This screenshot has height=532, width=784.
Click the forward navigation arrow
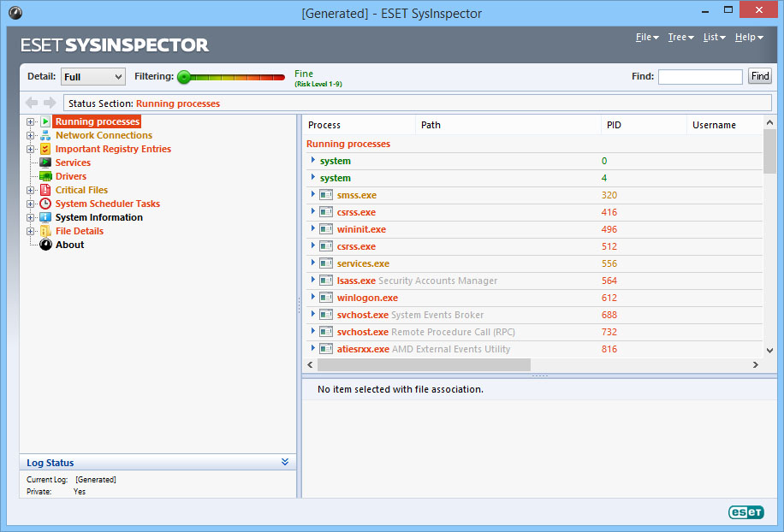pos(46,103)
